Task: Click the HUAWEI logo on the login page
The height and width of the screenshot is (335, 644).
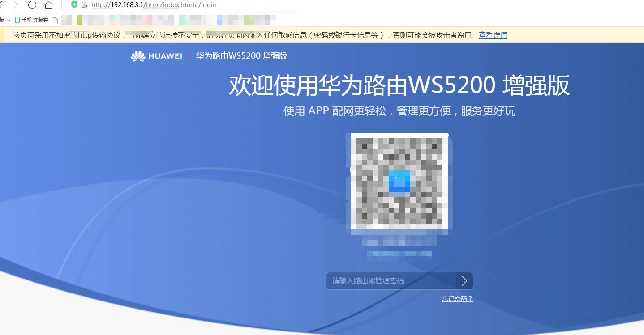Action: tap(156, 56)
